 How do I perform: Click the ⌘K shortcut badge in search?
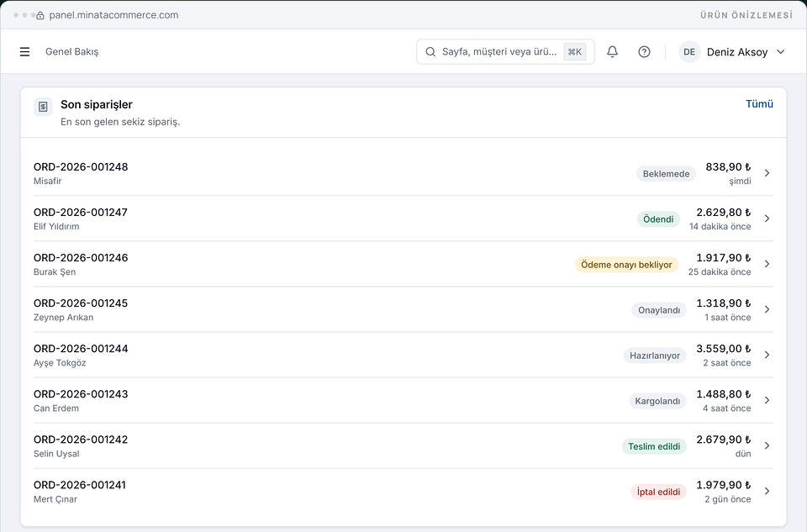coord(575,51)
